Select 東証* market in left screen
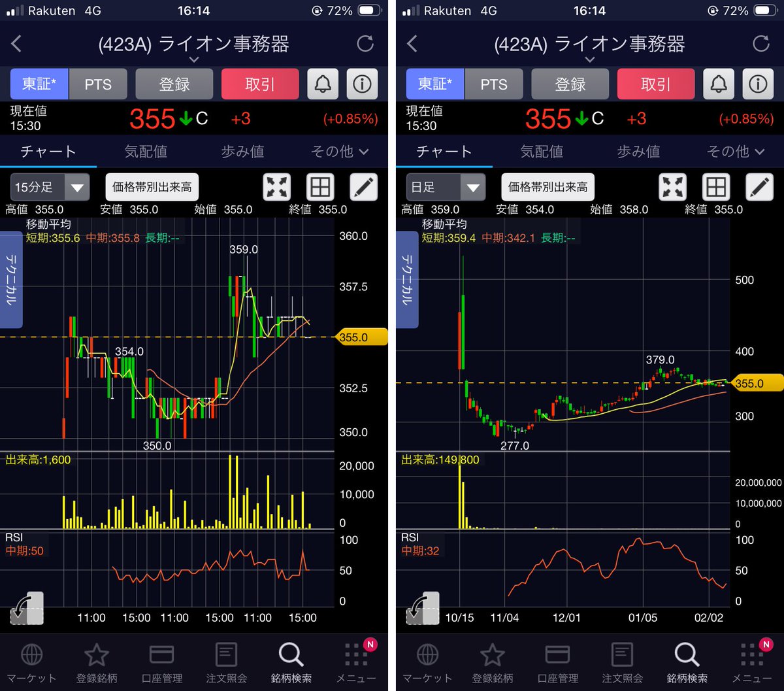This screenshot has width=784, height=691. pyautogui.click(x=39, y=84)
